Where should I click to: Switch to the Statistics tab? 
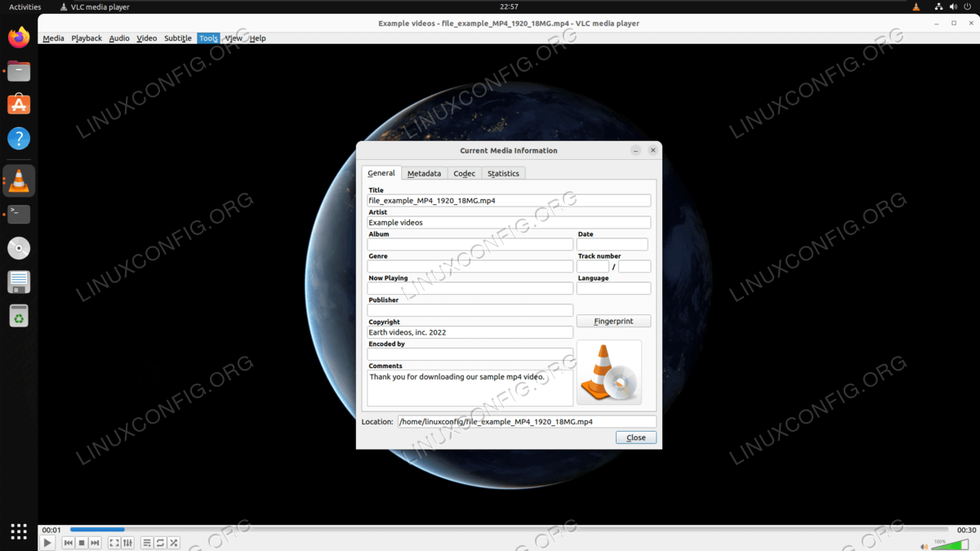503,173
